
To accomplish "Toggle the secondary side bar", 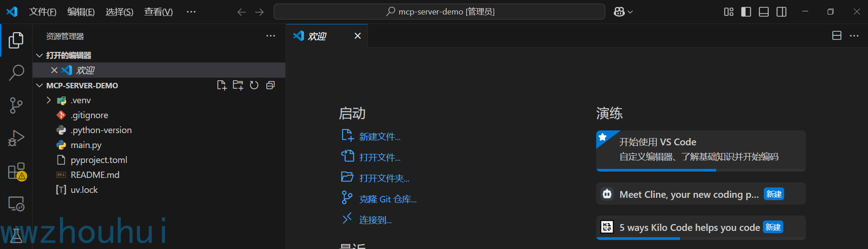I will [781, 12].
